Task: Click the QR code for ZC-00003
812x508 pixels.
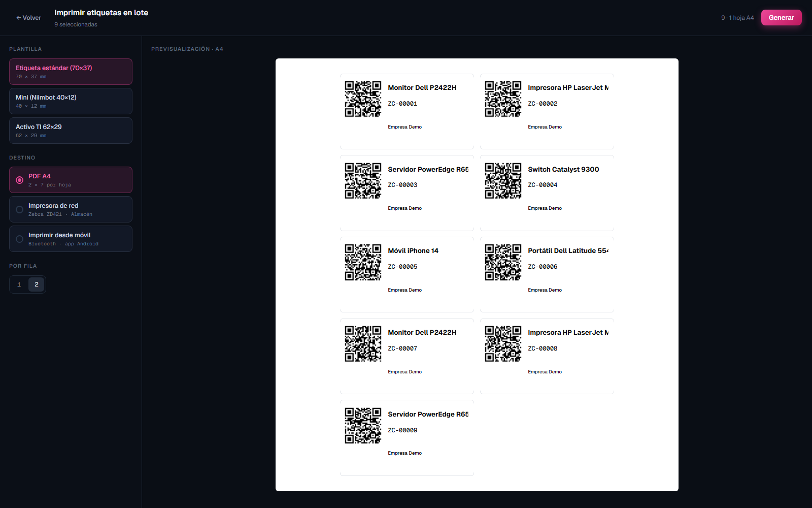Action: tap(363, 181)
